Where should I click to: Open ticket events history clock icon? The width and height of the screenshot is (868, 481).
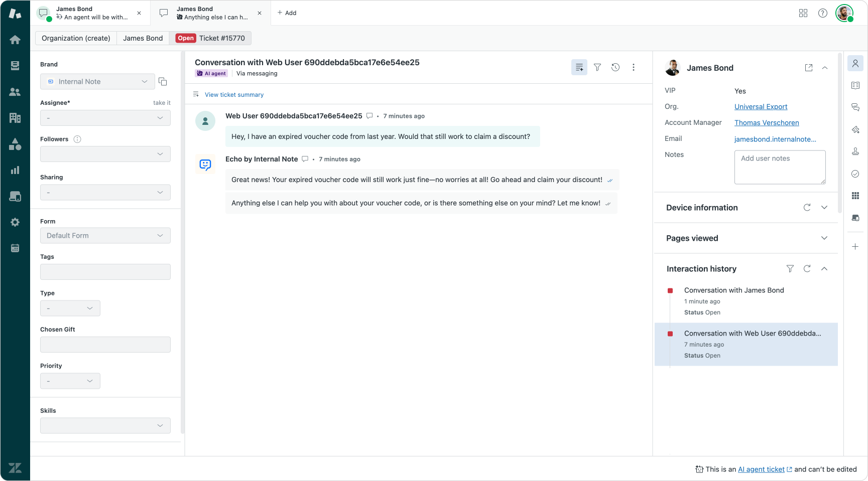[x=615, y=67]
